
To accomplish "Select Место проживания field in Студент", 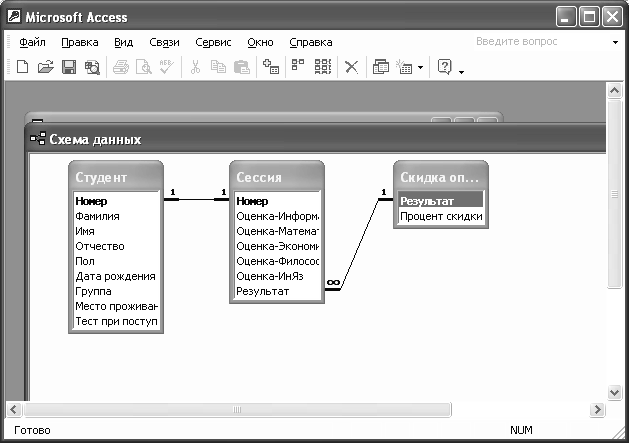I will tap(116, 307).
